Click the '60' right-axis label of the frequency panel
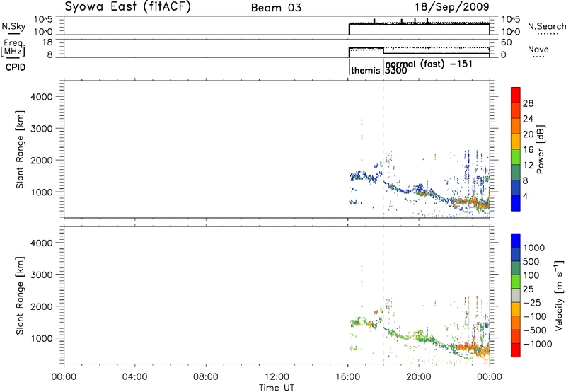 pos(506,42)
